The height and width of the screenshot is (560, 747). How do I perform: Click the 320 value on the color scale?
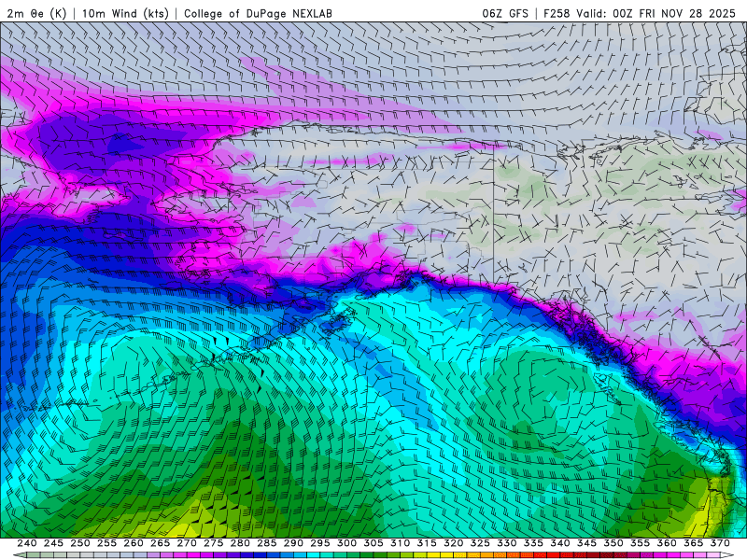pos(454,543)
